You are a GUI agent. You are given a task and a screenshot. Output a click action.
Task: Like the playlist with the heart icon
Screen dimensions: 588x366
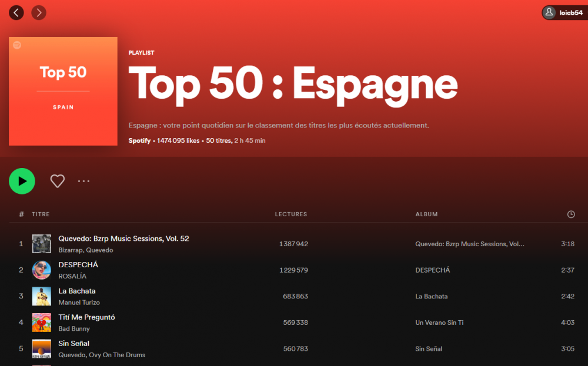click(58, 181)
